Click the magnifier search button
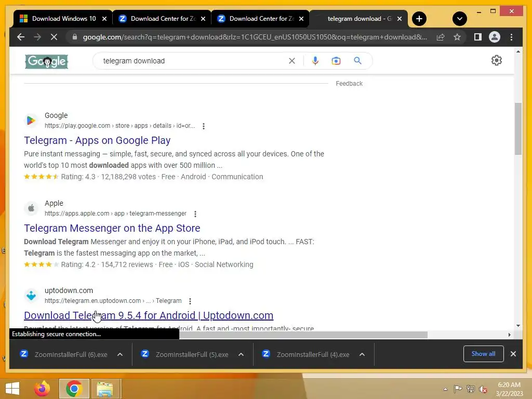 [357, 61]
